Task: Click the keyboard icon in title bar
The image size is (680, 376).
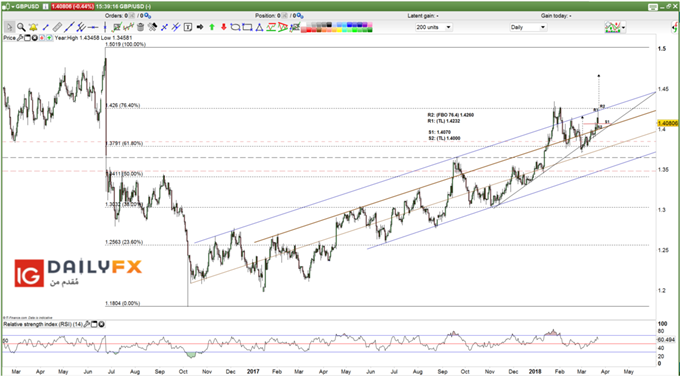Action: click(x=653, y=7)
